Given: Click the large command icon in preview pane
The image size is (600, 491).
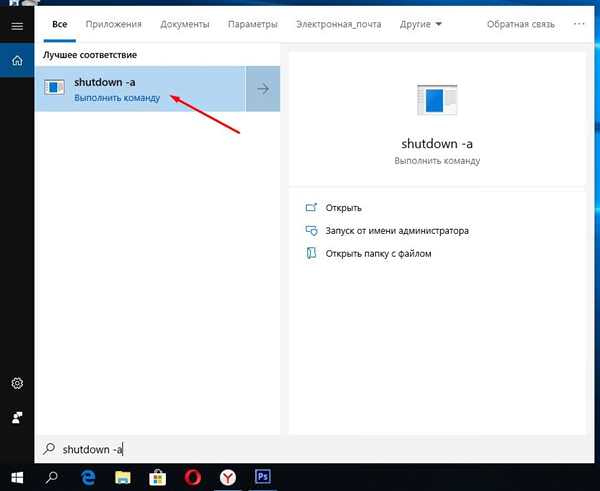Looking at the screenshot, I should click(x=437, y=100).
